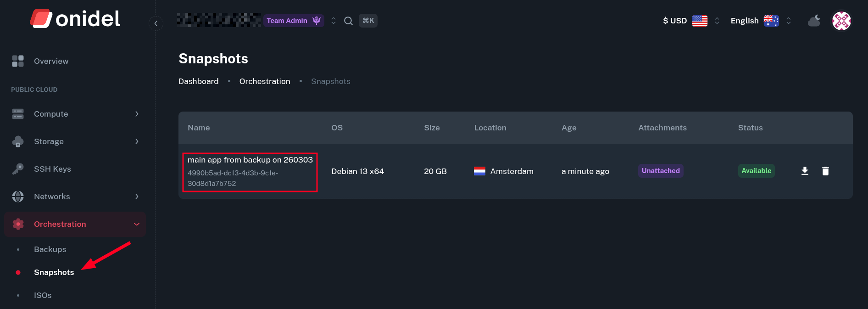Open the ⌘K command shortcut
The height and width of the screenshot is (309, 868).
click(368, 21)
